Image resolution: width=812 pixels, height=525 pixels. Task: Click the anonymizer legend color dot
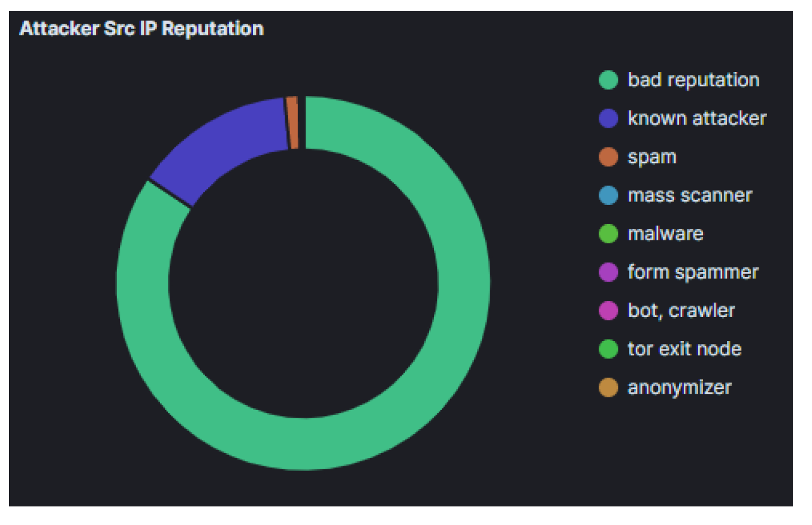click(x=608, y=387)
